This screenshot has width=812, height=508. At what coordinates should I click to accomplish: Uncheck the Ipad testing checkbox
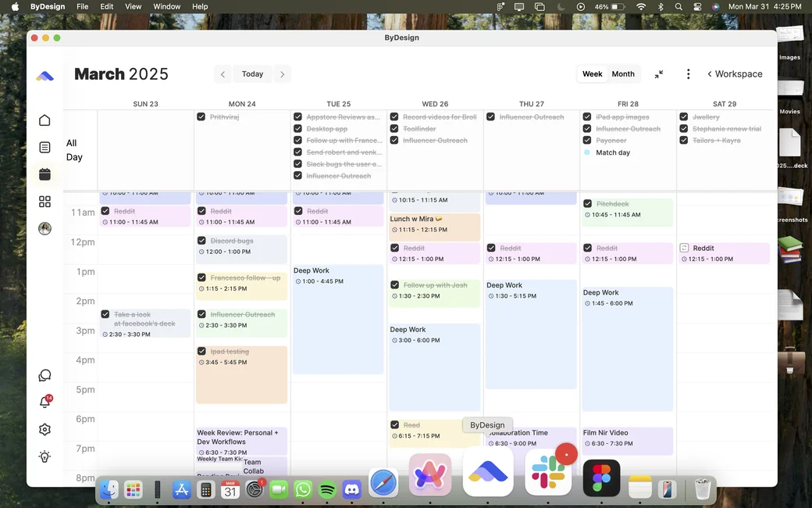[201, 351]
